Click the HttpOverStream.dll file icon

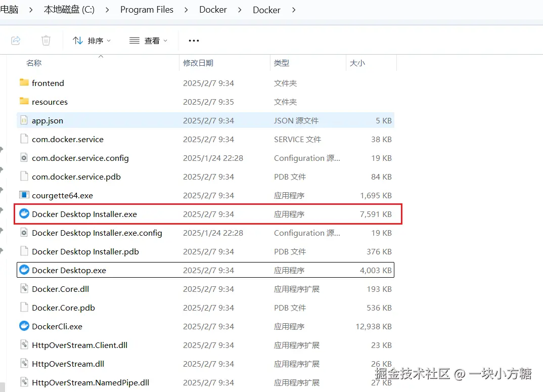point(24,364)
